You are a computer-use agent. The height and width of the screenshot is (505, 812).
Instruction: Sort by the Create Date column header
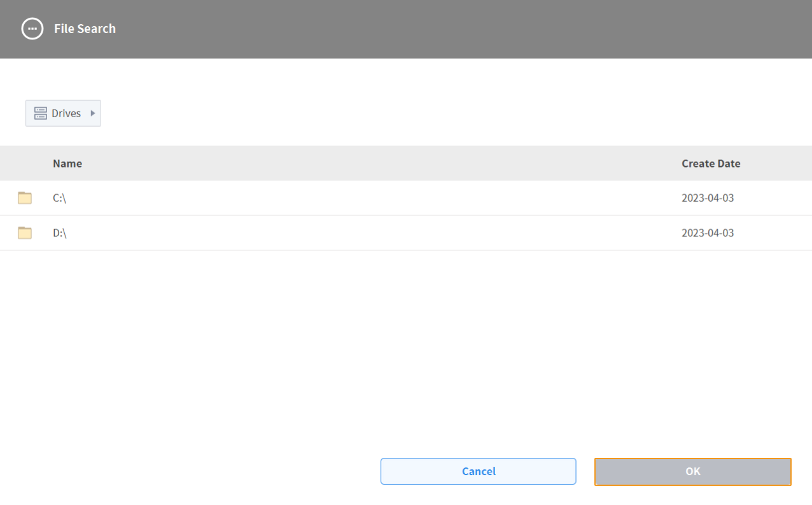(711, 163)
